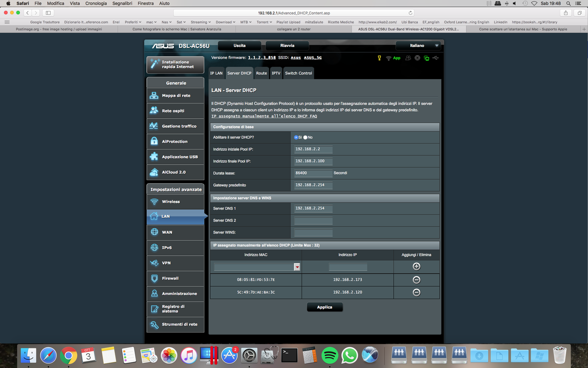The image size is (588, 368).
Task: Open Spotify from the Dock
Action: (x=330, y=355)
